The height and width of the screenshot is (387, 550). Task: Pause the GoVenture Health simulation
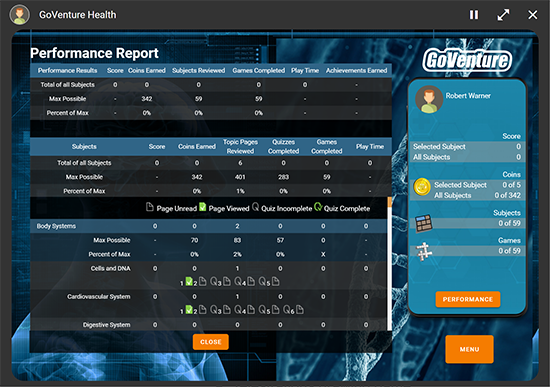[x=474, y=15]
